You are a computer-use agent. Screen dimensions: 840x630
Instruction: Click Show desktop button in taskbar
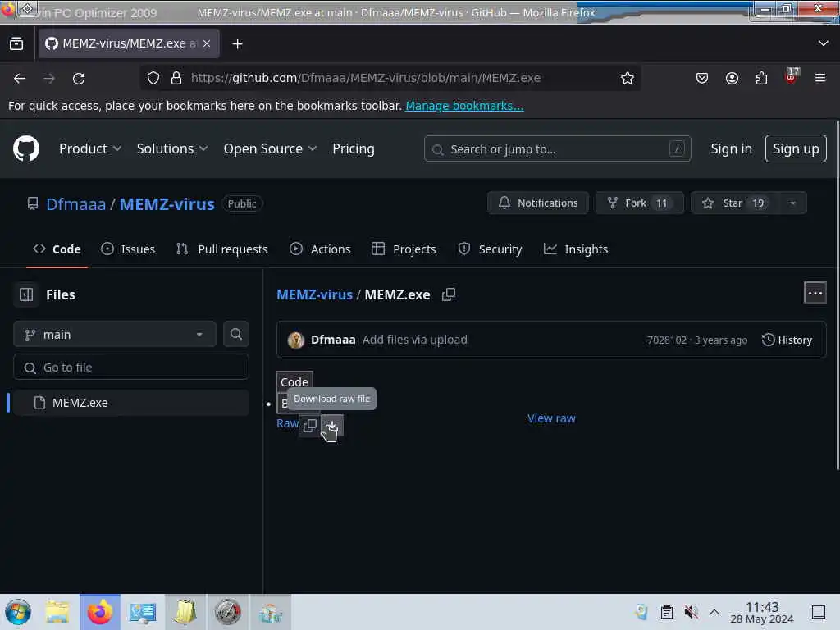click(x=819, y=612)
